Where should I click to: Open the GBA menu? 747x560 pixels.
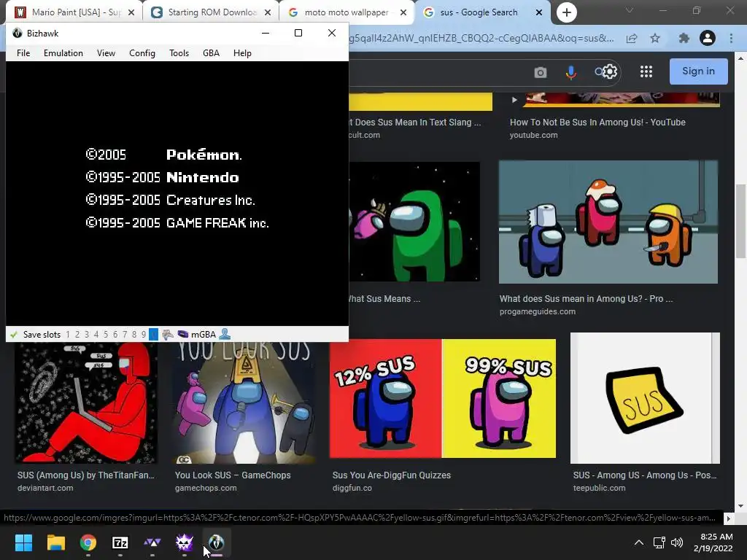[211, 52]
